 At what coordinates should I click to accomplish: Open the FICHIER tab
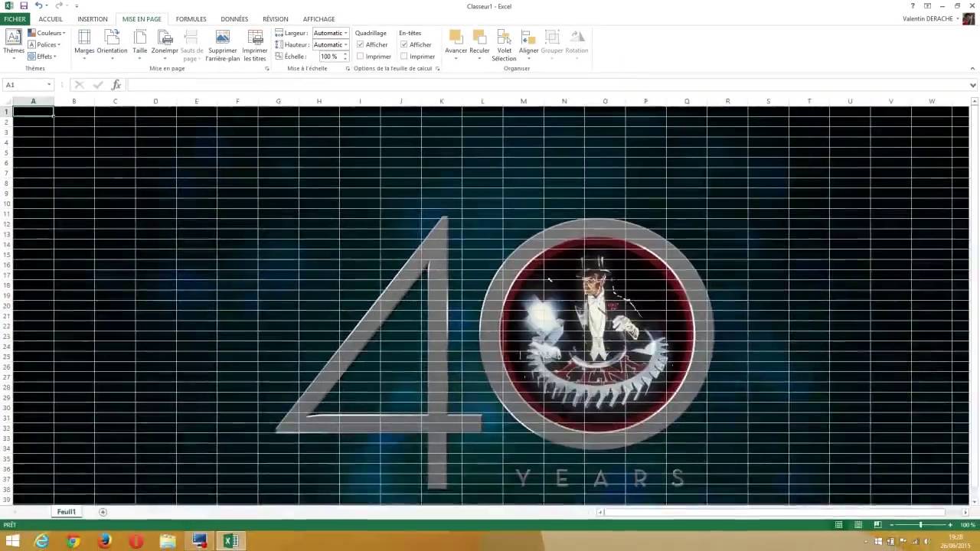[15, 19]
